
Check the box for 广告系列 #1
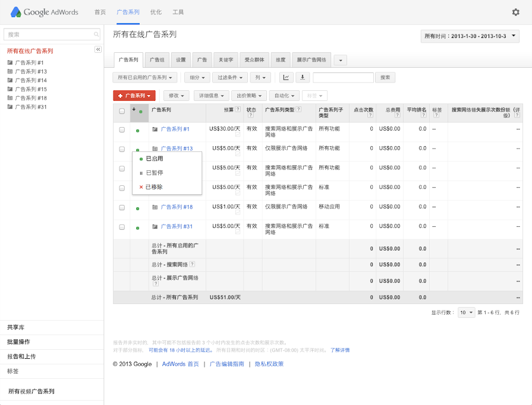pos(122,129)
